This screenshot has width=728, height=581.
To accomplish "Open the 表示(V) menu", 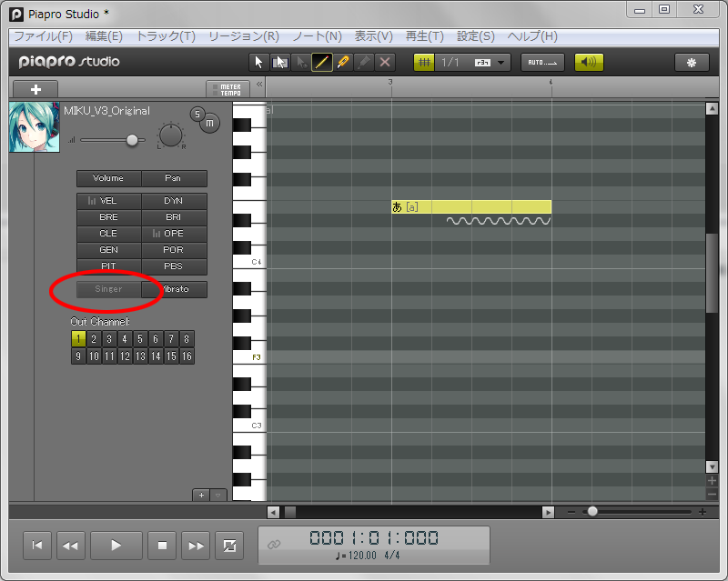I will 374,36.
